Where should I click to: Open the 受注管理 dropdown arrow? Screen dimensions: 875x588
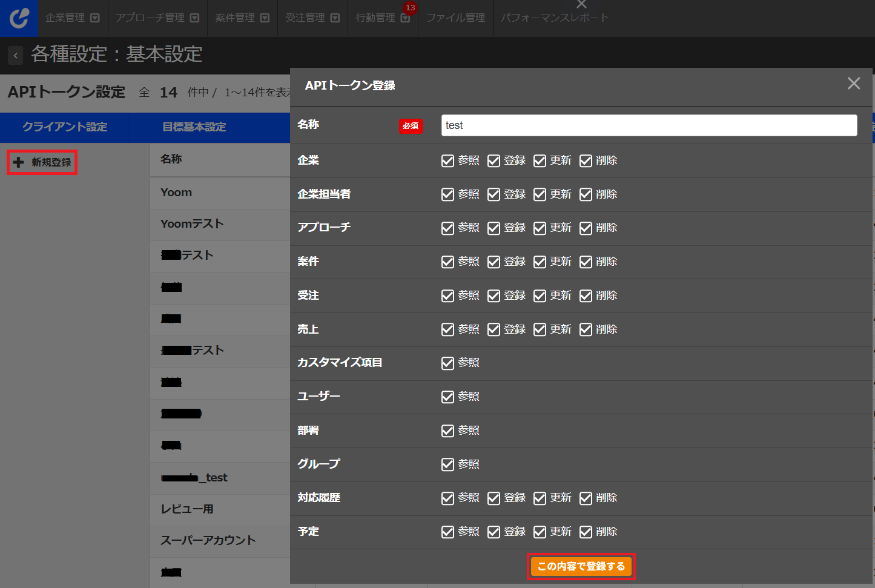coord(335,18)
